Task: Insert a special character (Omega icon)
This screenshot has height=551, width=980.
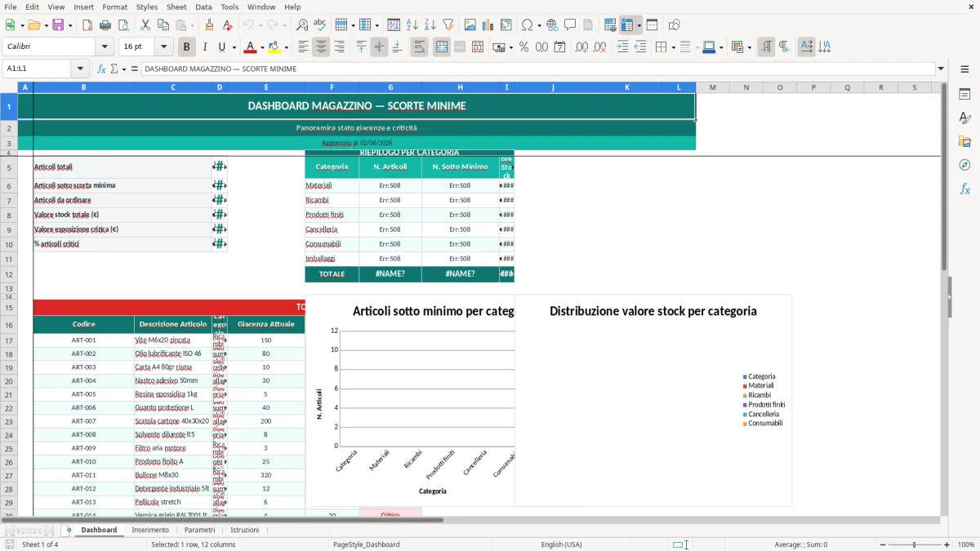Action: (527, 25)
